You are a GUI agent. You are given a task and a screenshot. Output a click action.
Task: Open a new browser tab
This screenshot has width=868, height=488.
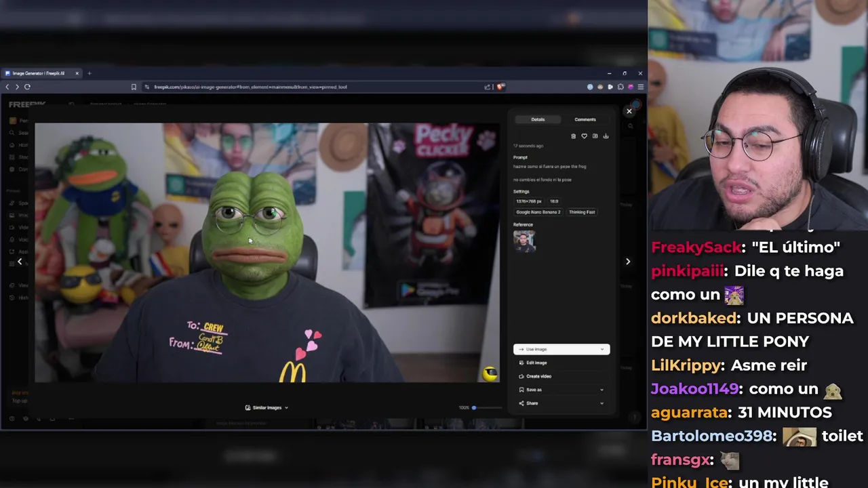[89, 73]
